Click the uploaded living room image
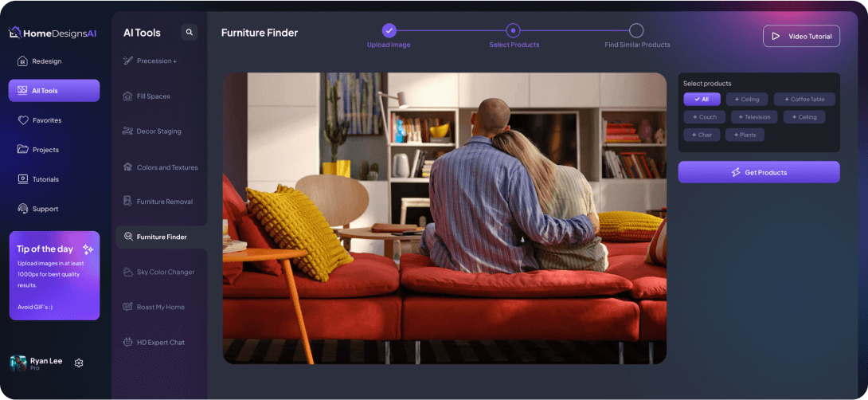The height and width of the screenshot is (400, 868). coord(444,218)
